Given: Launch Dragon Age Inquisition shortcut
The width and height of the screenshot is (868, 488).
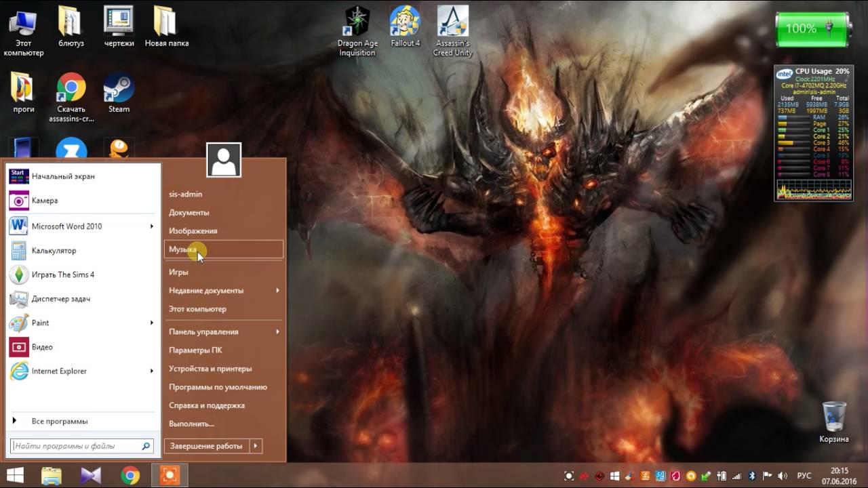Looking at the screenshot, I should (x=357, y=32).
